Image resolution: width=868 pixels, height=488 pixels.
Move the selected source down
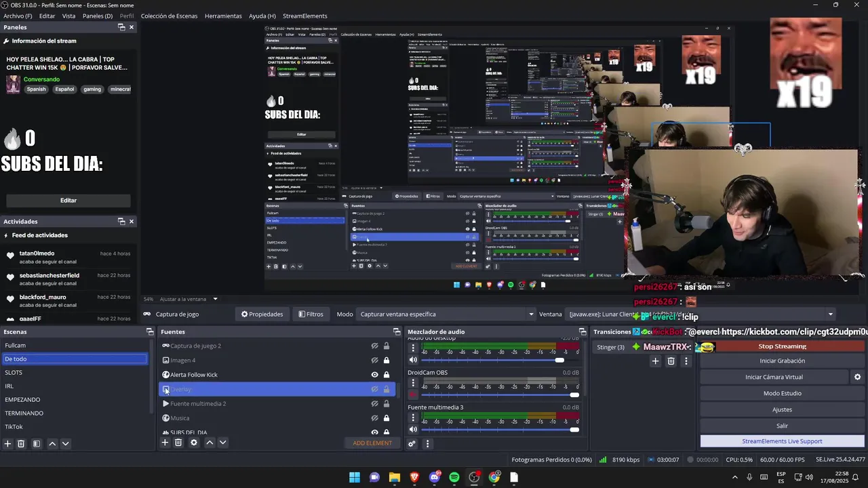coord(222,443)
